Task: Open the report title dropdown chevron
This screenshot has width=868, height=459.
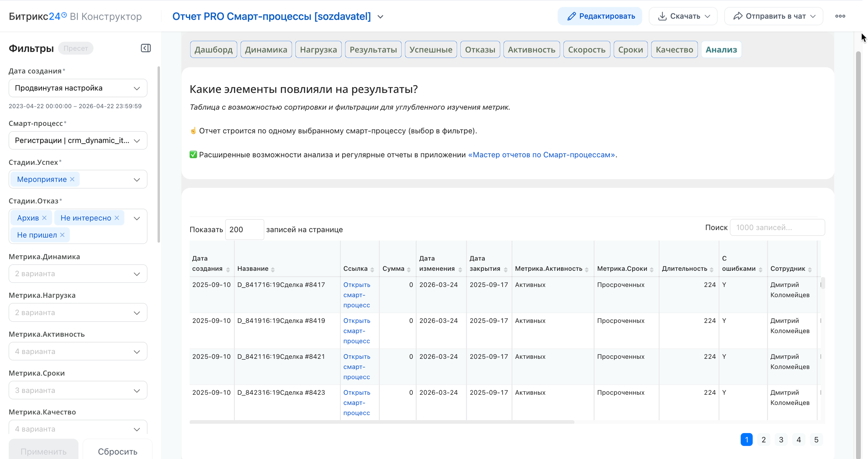Action: tap(380, 17)
